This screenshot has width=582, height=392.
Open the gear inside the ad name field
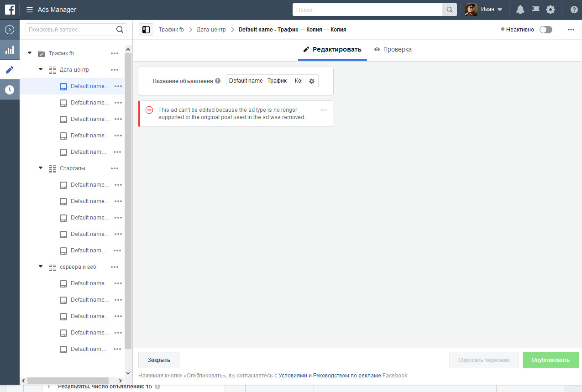[x=312, y=81]
